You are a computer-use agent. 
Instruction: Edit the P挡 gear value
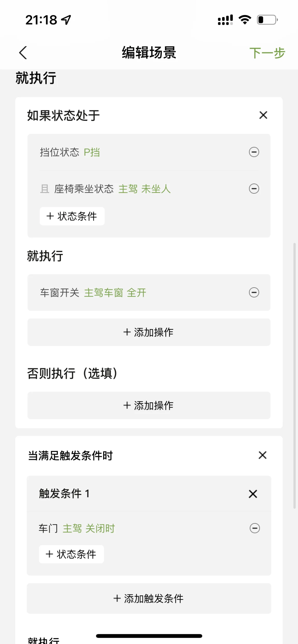(x=92, y=152)
